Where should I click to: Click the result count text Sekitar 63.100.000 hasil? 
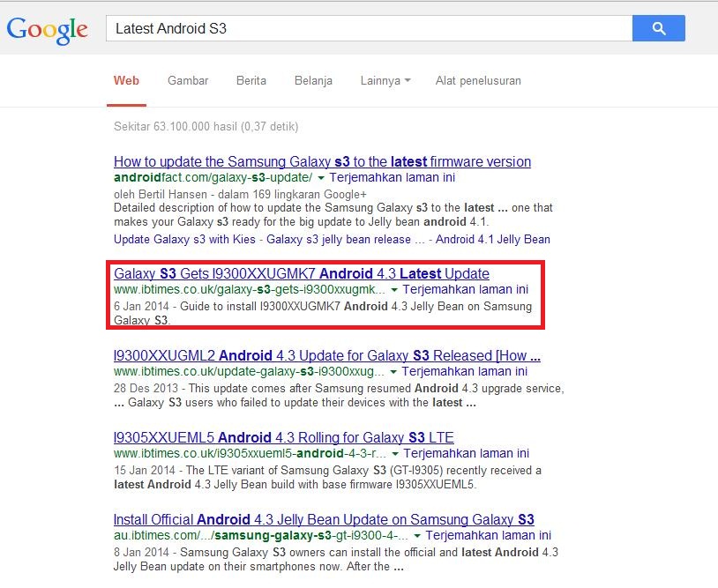[x=206, y=126]
